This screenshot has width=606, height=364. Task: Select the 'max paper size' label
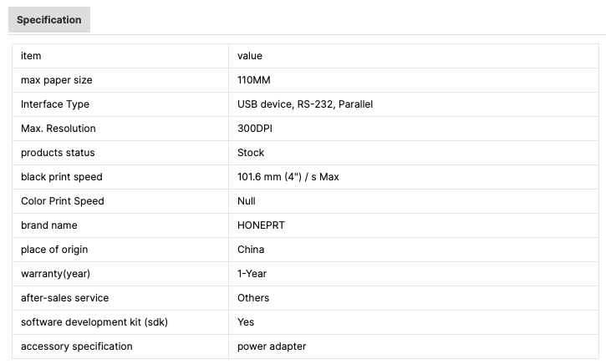pos(57,80)
